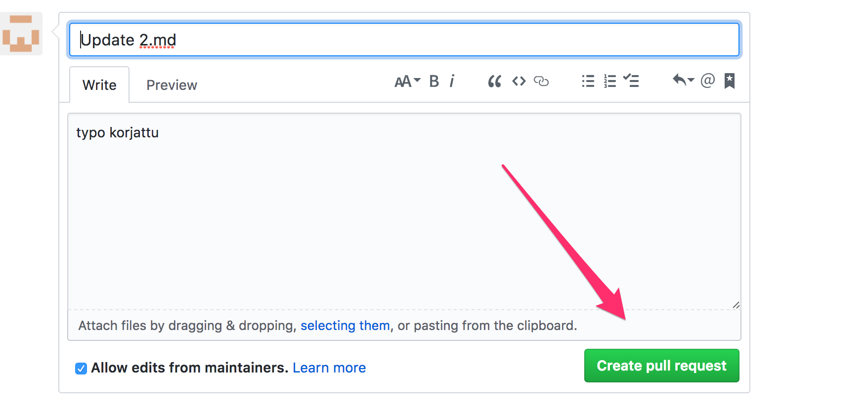
Task: Apply italic formatting
Action: [x=452, y=81]
